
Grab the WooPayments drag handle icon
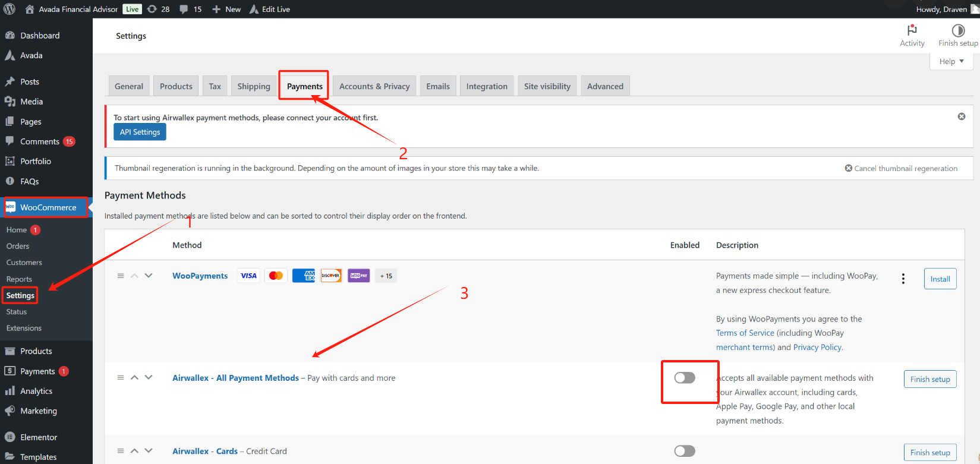coord(121,276)
